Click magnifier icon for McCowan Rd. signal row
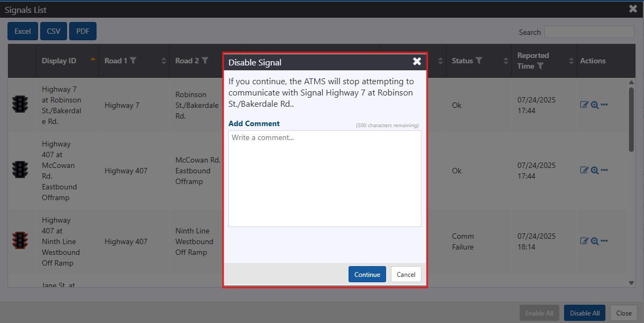This screenshot has width=644, height=323. (595, 171)
